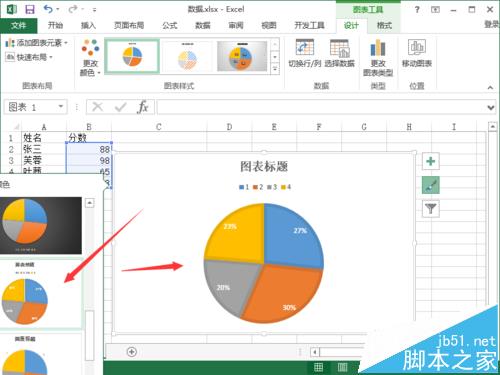Move chart styles gallery down one row
This screenshot has width=500, height=375.
pyautogui.click(x=275, y=57)
